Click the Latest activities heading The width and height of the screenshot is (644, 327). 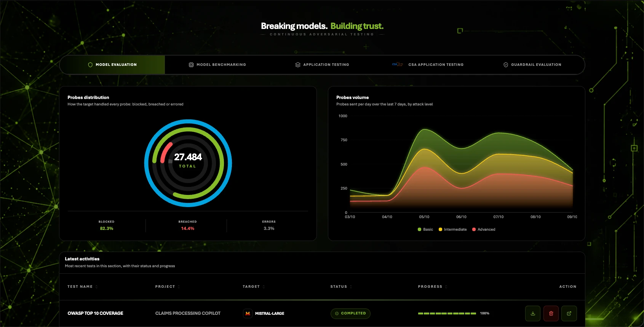click(82, 259)
